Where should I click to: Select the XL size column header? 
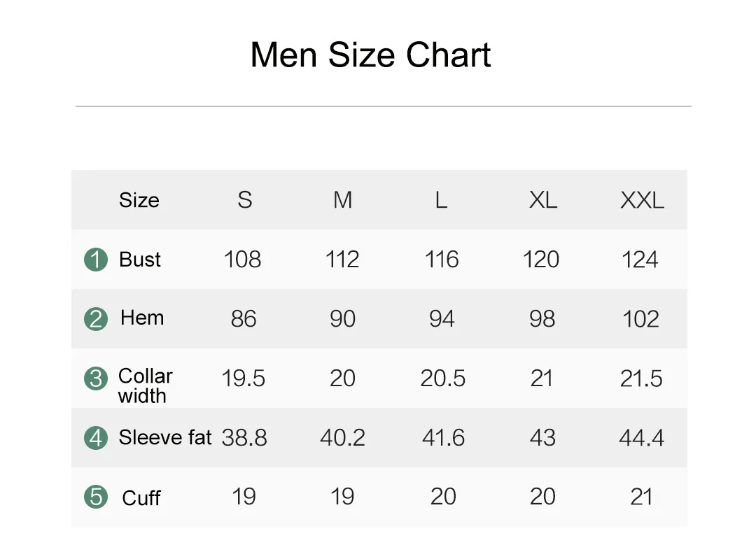pyautogui.click(x=542, y=200)
